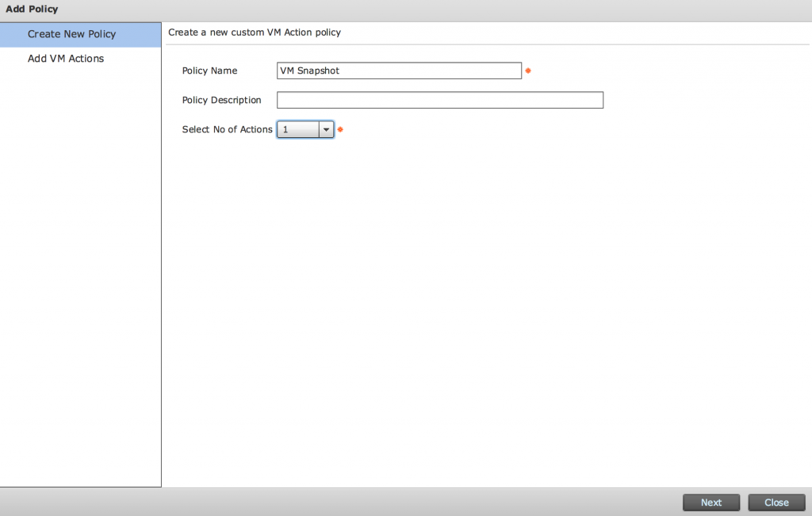Click the required asterisk beside Policy Name

pos(527,71)
